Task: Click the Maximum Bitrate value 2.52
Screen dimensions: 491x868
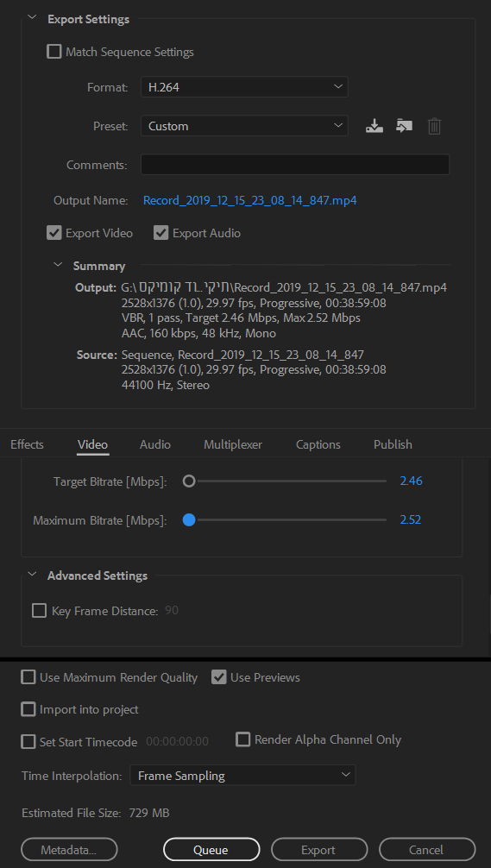Action: pyautogui.click(x=411, y=519)
